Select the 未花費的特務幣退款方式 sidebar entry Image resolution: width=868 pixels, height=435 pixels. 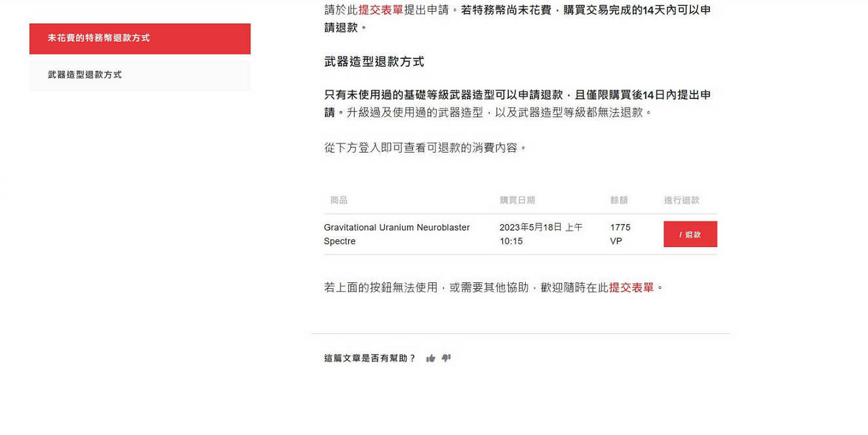pyautogui.click(x=140, y=39)
